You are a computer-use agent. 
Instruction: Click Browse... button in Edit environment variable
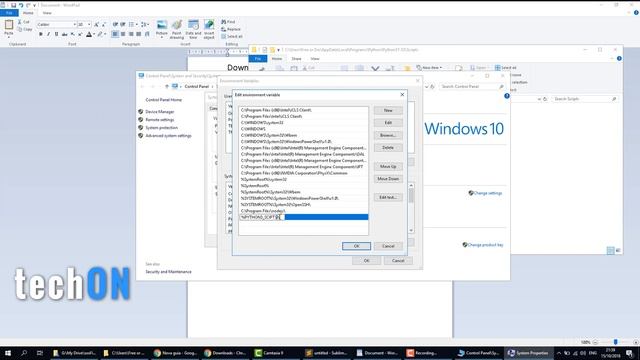click(388, 135)
